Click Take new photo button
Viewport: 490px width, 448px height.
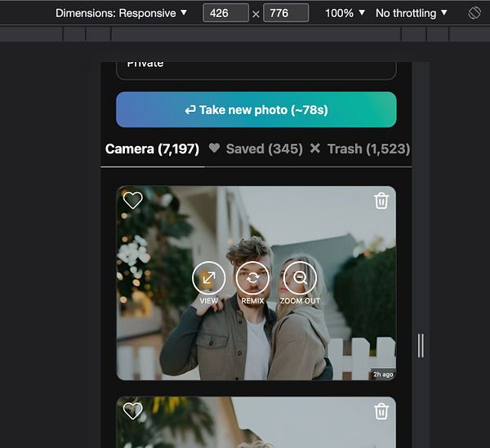pyautogui.click(x=256, y=109)
